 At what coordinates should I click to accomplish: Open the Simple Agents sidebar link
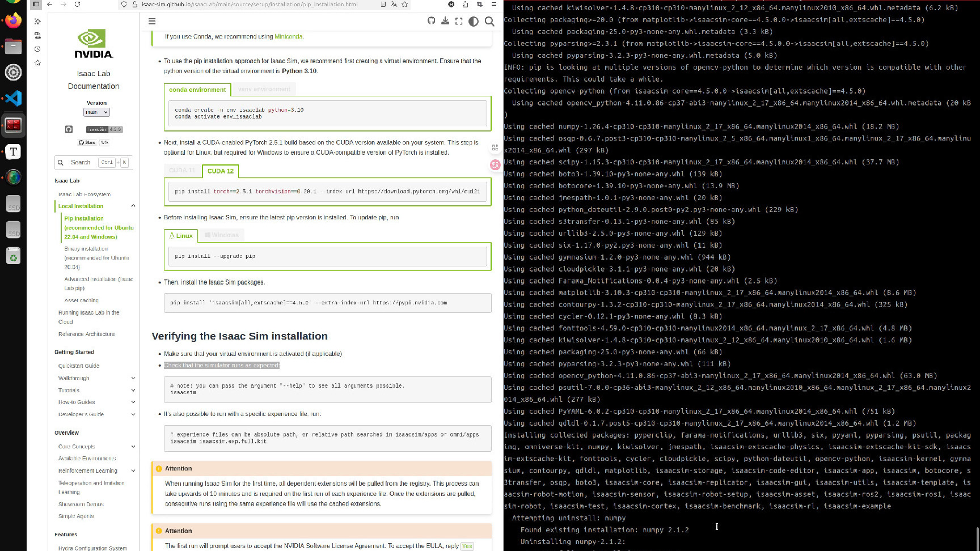(x=76, y=516)
